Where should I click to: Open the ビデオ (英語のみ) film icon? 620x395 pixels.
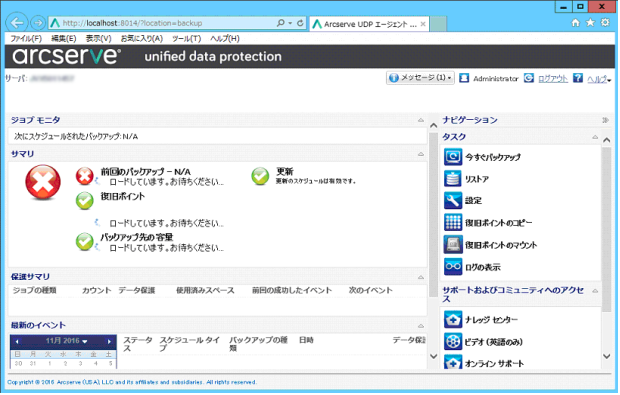[x=452, y=342]
